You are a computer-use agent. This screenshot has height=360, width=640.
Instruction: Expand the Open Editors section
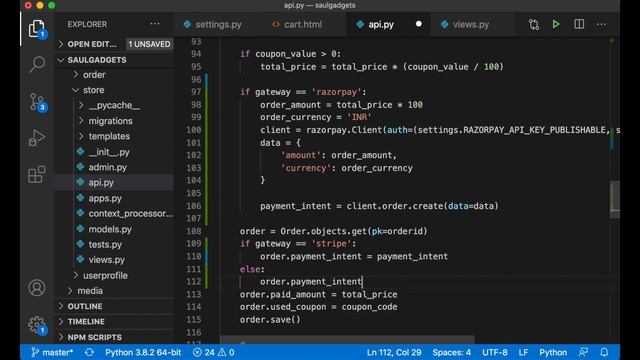pos(92,44)
